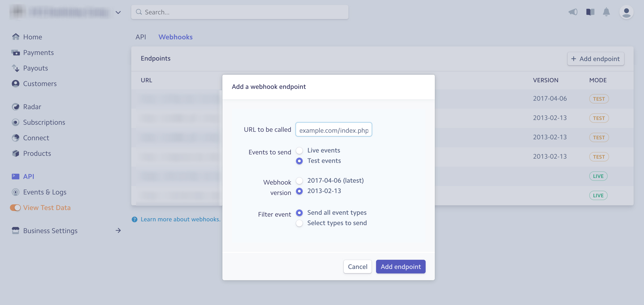Select the Test events radio button
This screenshot has width=644, height=305.
tap(299, 161)
